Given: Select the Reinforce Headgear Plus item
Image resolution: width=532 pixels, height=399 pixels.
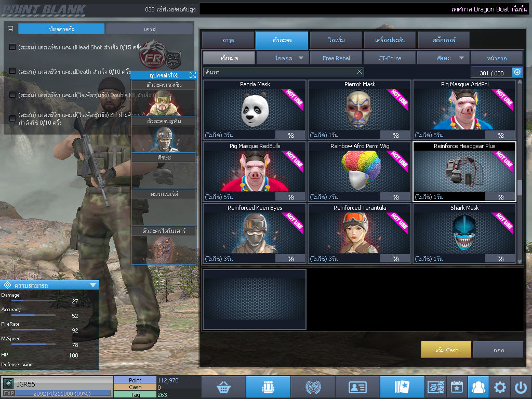Looking at the screenshot, I should (x=464, y=171).
